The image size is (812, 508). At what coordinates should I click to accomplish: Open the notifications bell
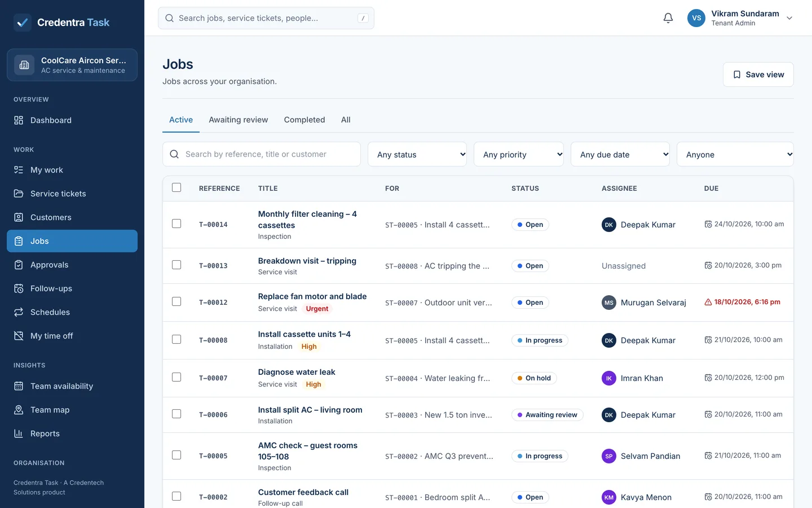668,18
